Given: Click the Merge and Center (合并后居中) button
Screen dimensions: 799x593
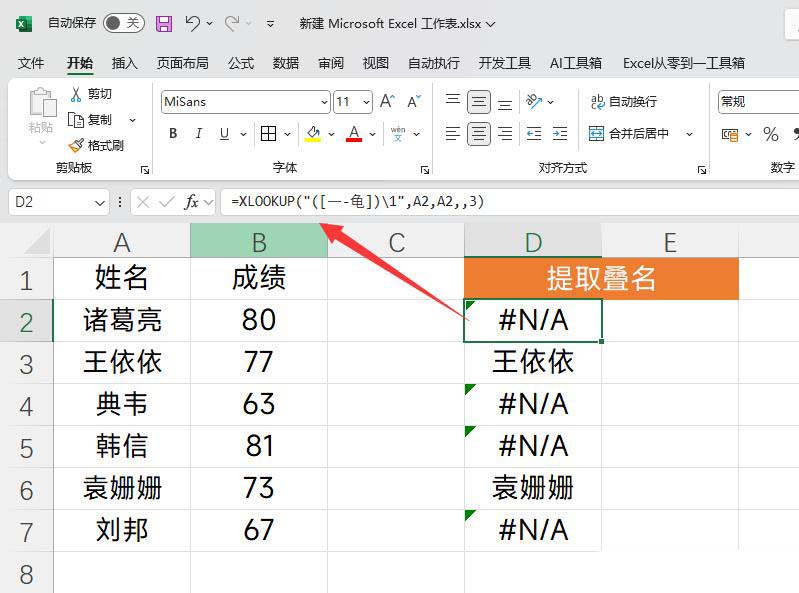Looking at the screenshot, I should point(629,134).
